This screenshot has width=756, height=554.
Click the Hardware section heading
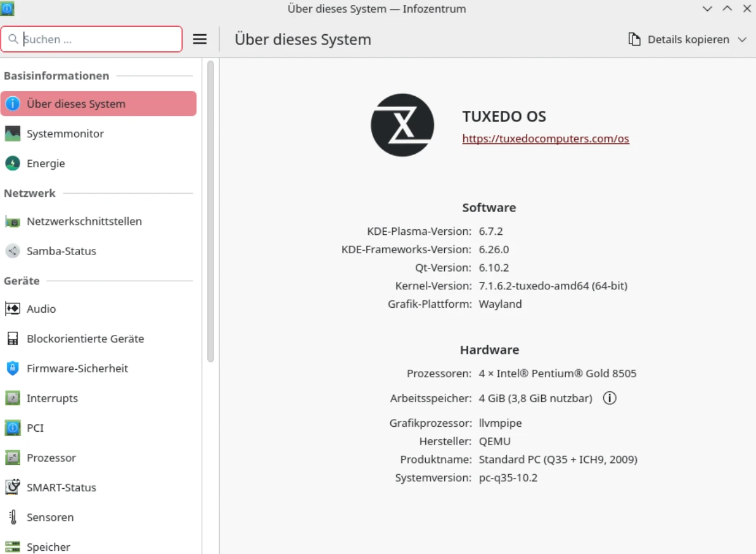489,349
